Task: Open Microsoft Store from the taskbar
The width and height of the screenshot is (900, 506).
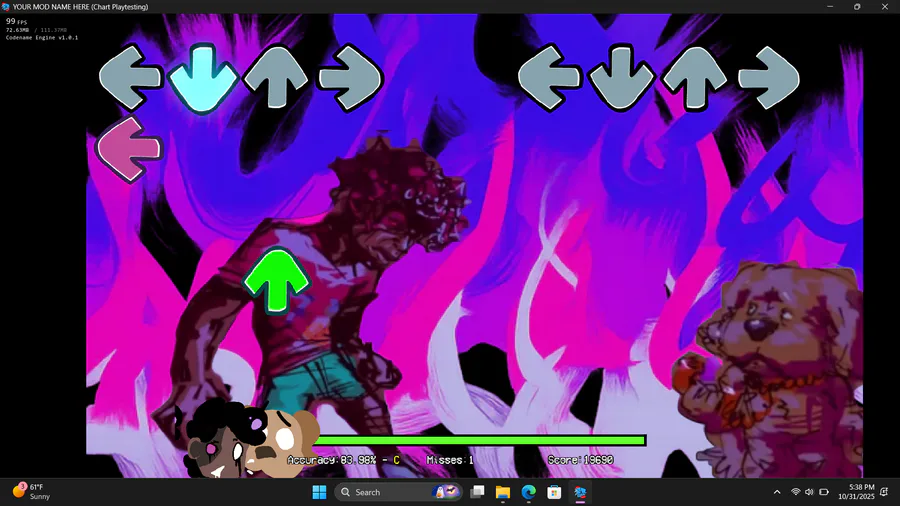Action: coord(554,492)
